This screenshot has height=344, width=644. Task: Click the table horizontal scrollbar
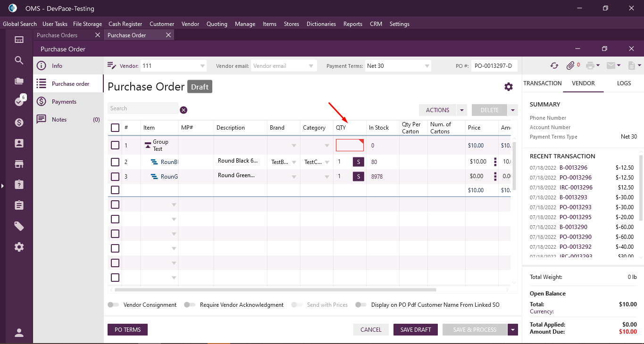click(276, 290)
